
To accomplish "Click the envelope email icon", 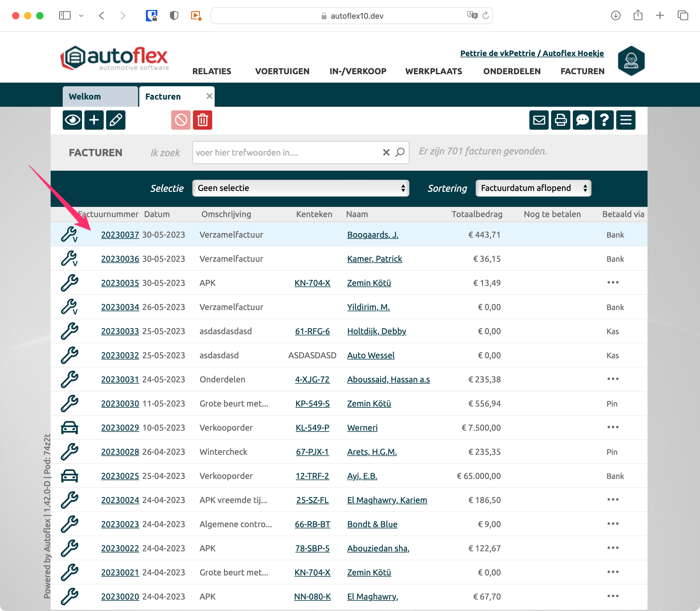I will click(539, 120).
